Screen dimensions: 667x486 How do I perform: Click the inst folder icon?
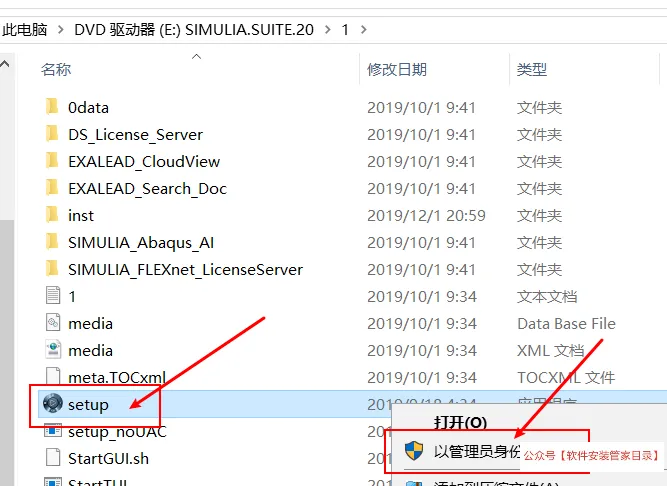52,215
